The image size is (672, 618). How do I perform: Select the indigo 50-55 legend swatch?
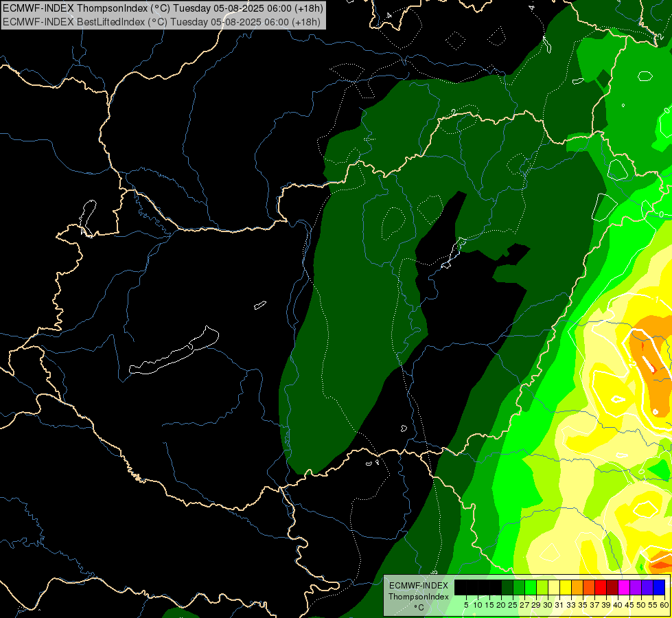647,587
